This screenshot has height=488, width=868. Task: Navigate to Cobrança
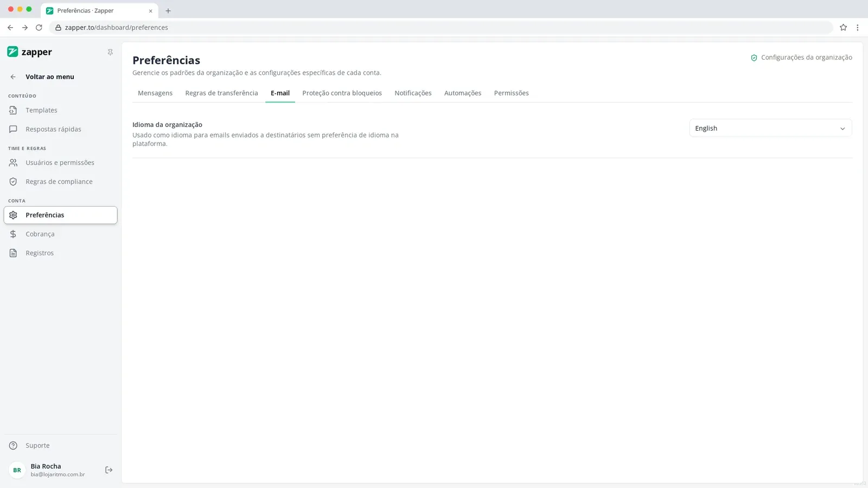tap(60, 234)
